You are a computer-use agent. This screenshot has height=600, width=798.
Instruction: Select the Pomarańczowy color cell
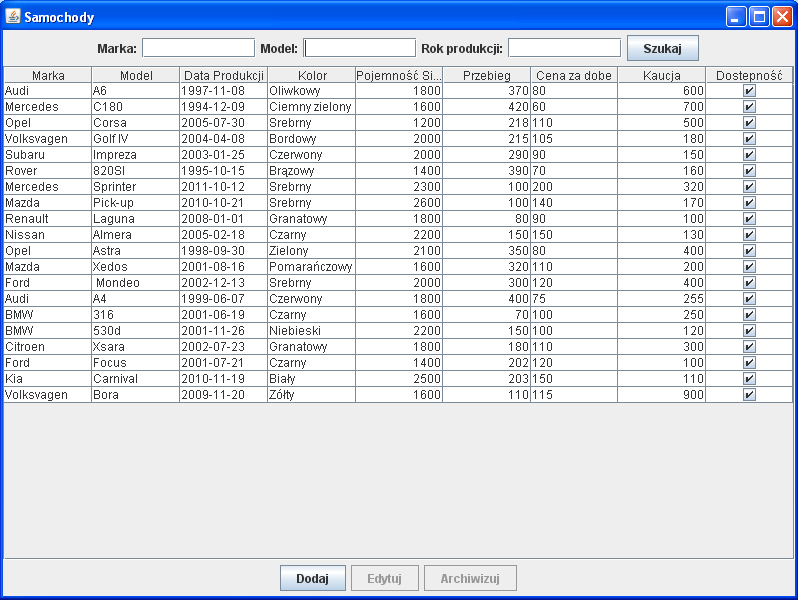tap(311, 267)
